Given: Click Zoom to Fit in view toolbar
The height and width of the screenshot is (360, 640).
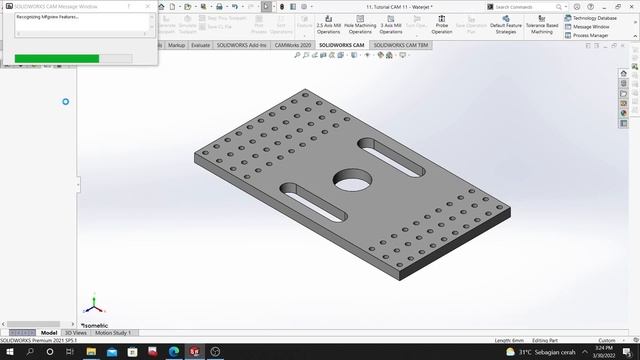Looking at the screenshot, I should point(297,55).
